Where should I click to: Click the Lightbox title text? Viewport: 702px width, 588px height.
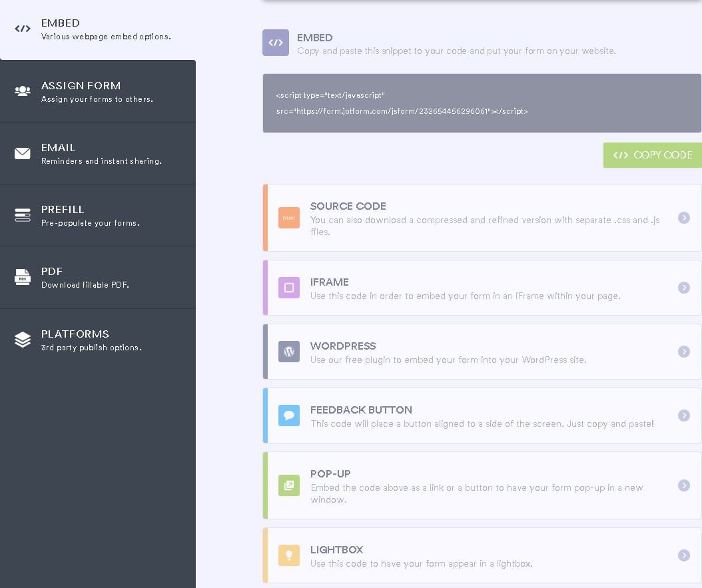coord(336,550)
